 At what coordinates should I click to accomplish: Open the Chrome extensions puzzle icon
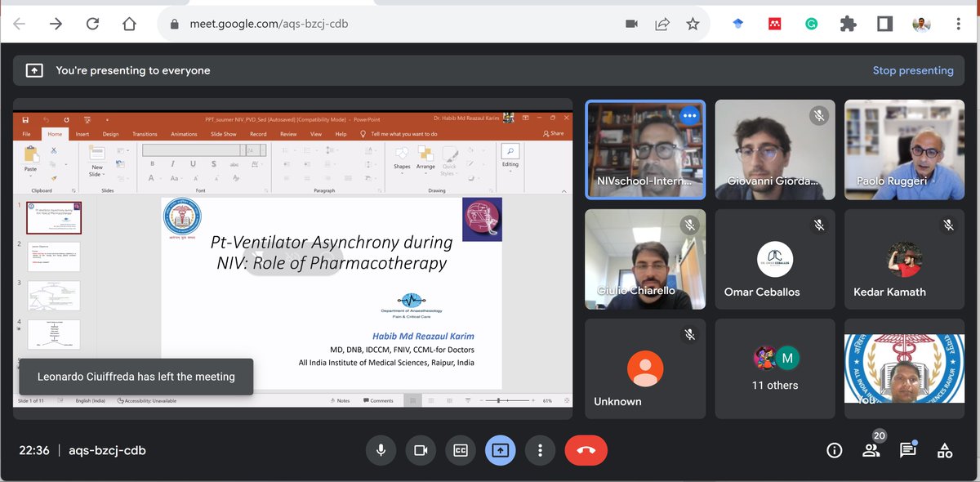848,24
